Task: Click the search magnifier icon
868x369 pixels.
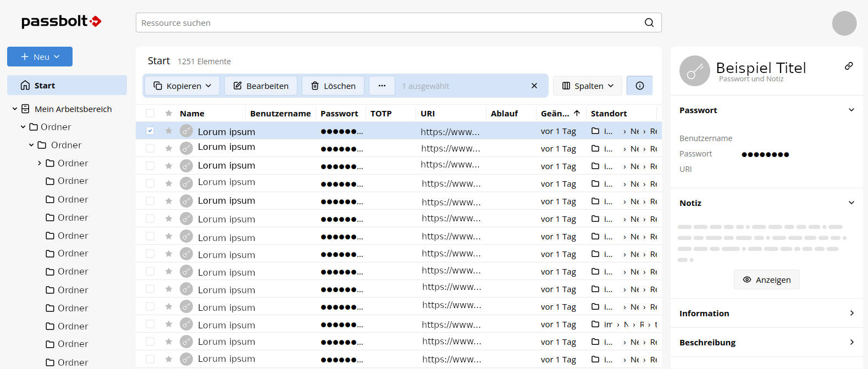Action: click(x=649, y=23)
